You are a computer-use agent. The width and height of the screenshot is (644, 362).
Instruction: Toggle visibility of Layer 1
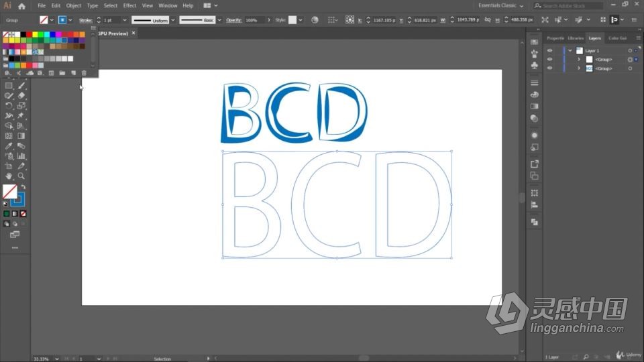point(549,50)
